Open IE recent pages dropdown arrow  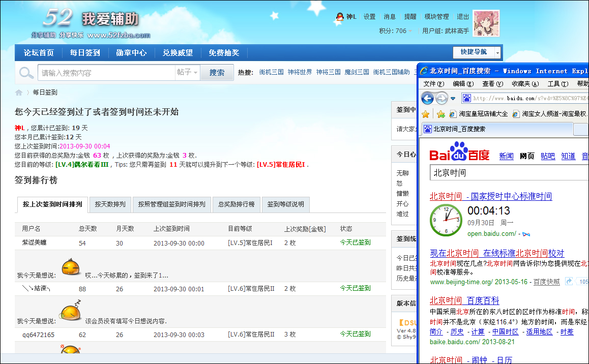coord(452,98)
